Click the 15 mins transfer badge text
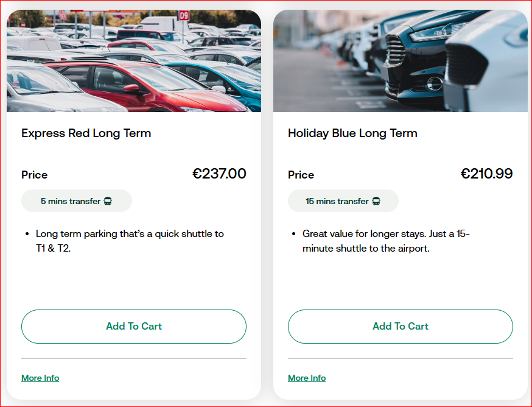The height and width of the screenshot is (407, 532). (x=337, y=201)
